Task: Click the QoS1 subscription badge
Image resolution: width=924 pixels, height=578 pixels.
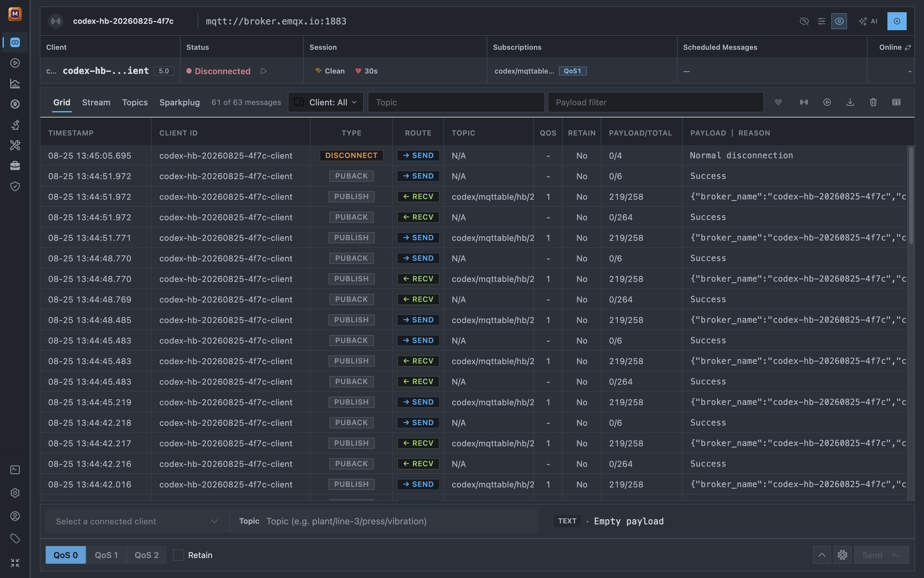Action: point(572,71)
